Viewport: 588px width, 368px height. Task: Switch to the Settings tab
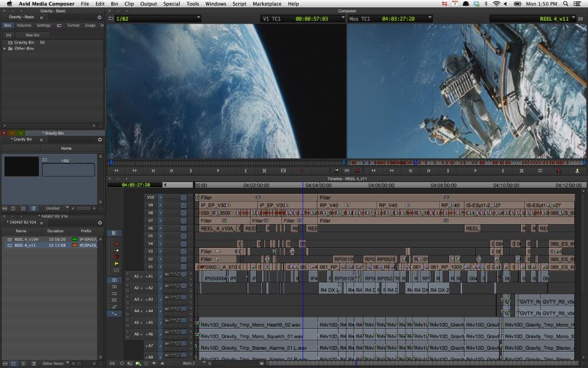point(44,25)
